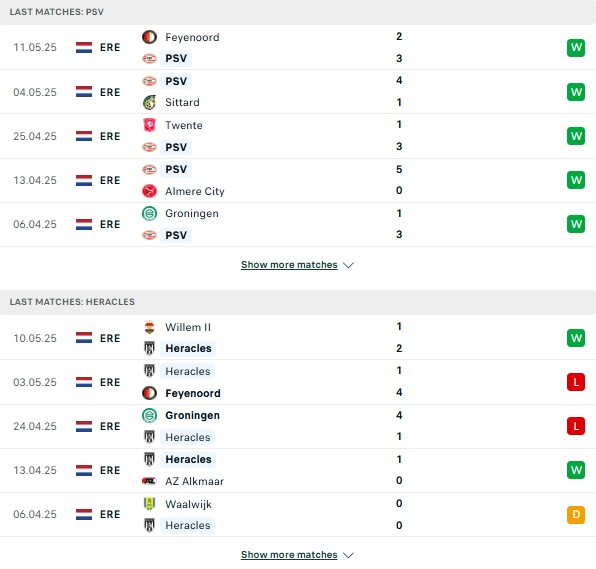This screenshot has width=596, height=569.
Task: Click the Waalwijk club crest
Action: (x=149, y=504)
